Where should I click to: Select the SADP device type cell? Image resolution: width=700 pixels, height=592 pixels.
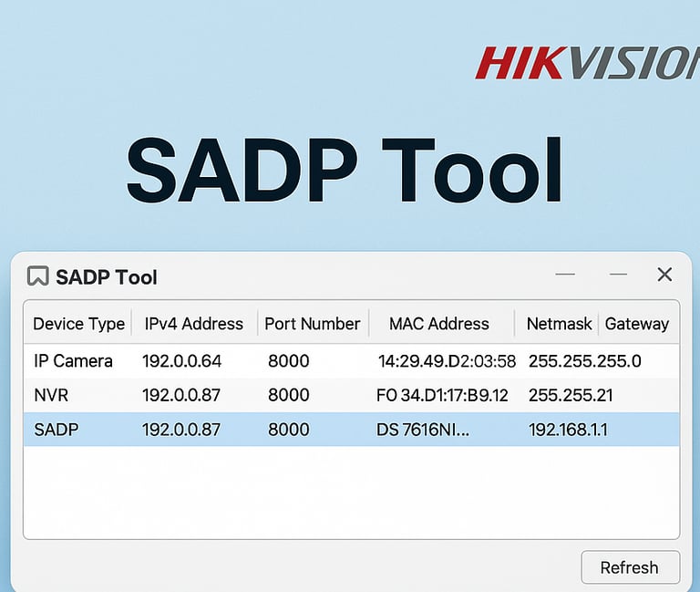pos(57,430)
